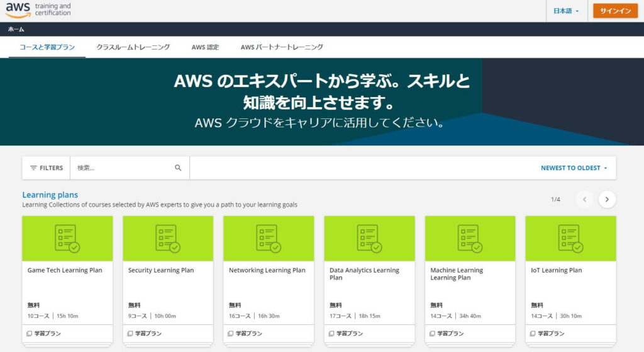This screenshot has width=644, height=352.
Task: Open the Data Analytics Learning Plan title
Action: [x=364, y=274]
